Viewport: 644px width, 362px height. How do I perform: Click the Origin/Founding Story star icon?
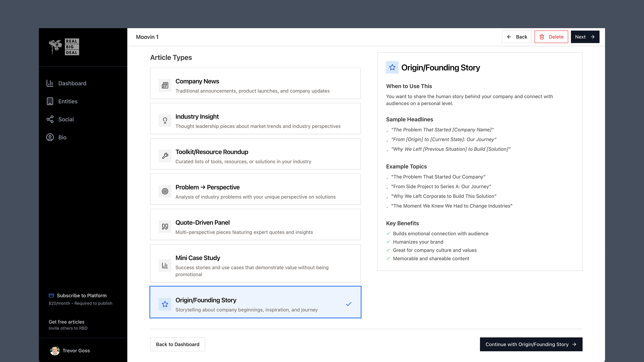coord(165,304)
